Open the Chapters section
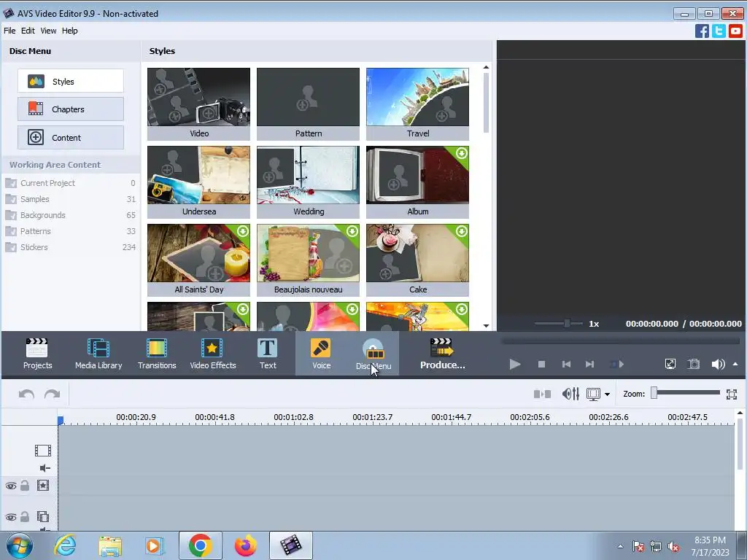Image resolution: width=747 pixels, height=560 pixels. click(71, 109)
